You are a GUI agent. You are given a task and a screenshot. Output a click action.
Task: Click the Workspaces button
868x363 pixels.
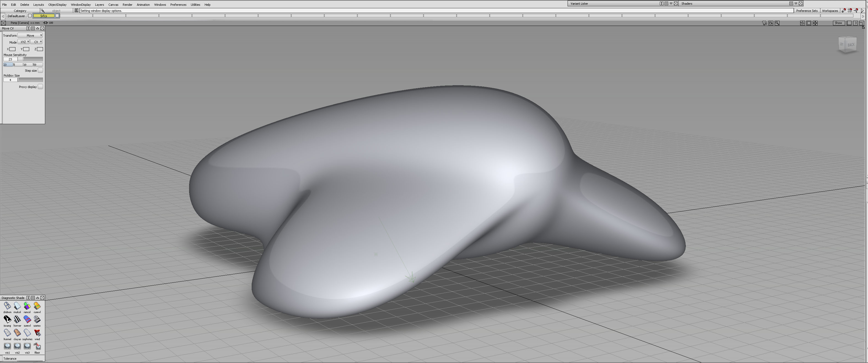[830, 11]
